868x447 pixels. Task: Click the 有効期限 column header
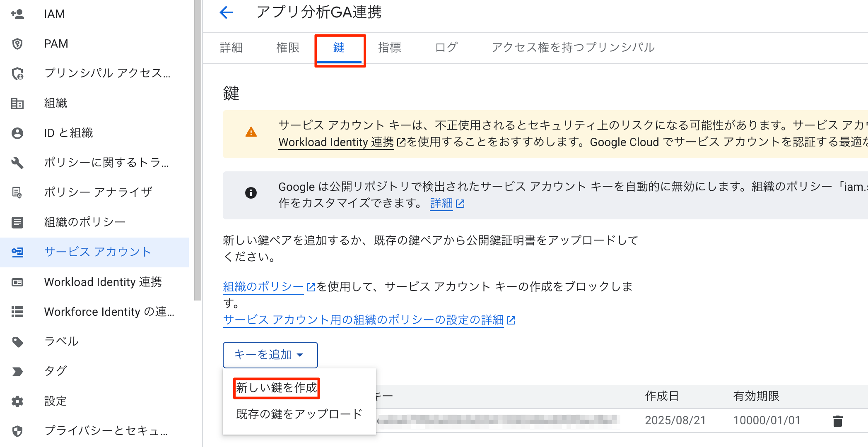point(756,397)
